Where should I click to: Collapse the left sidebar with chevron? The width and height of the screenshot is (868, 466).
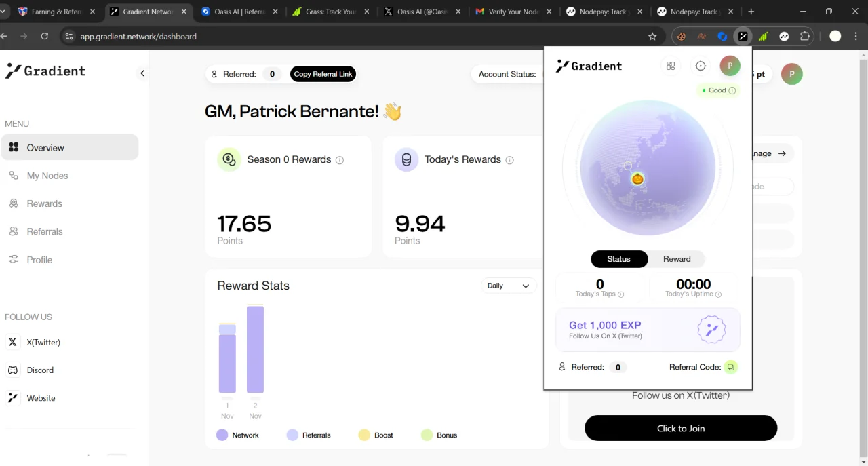coord(142,73)
